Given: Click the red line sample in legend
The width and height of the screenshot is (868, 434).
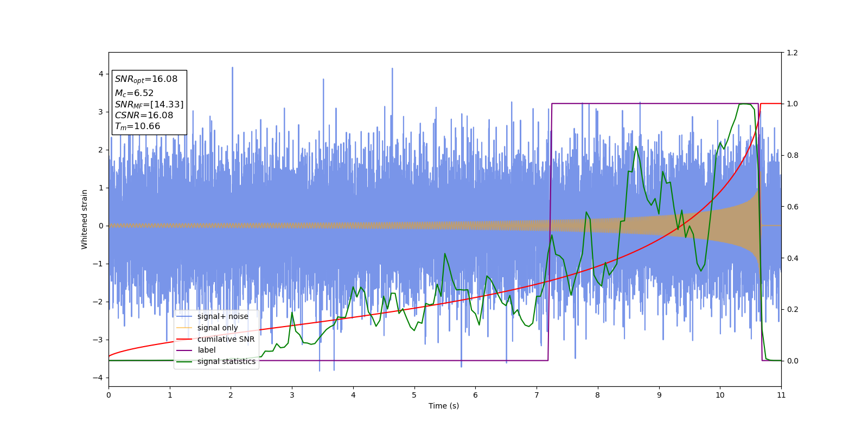Looking at the screenshot, I should pos(184,339).
